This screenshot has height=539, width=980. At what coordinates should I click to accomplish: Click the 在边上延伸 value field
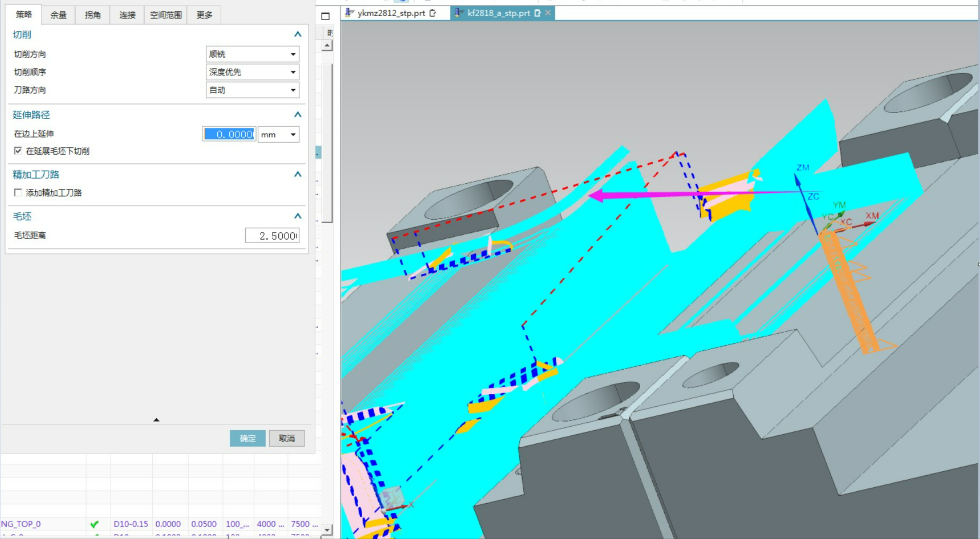229,134
